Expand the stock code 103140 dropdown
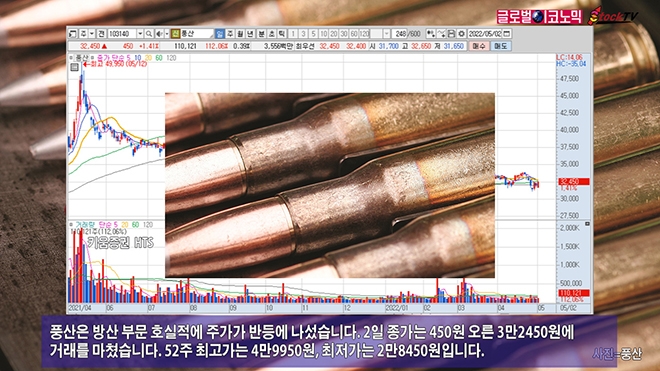Screen dimensions: 660x371 140,34
